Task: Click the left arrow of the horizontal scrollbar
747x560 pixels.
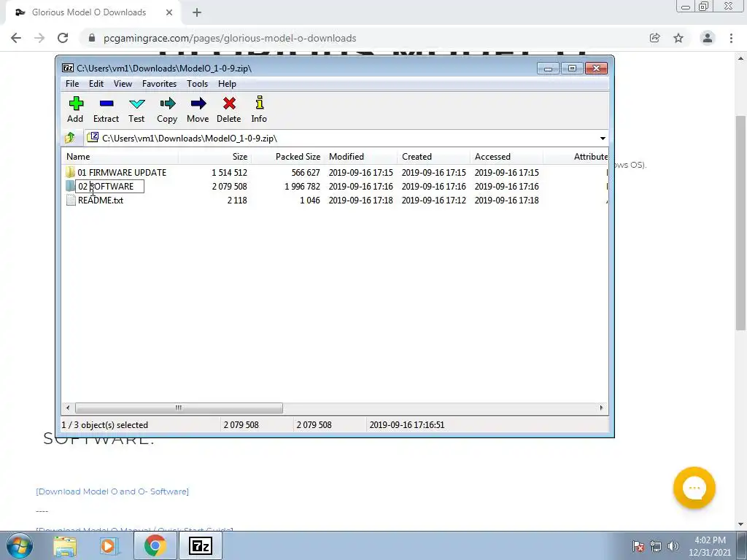Action: [68, 408]
